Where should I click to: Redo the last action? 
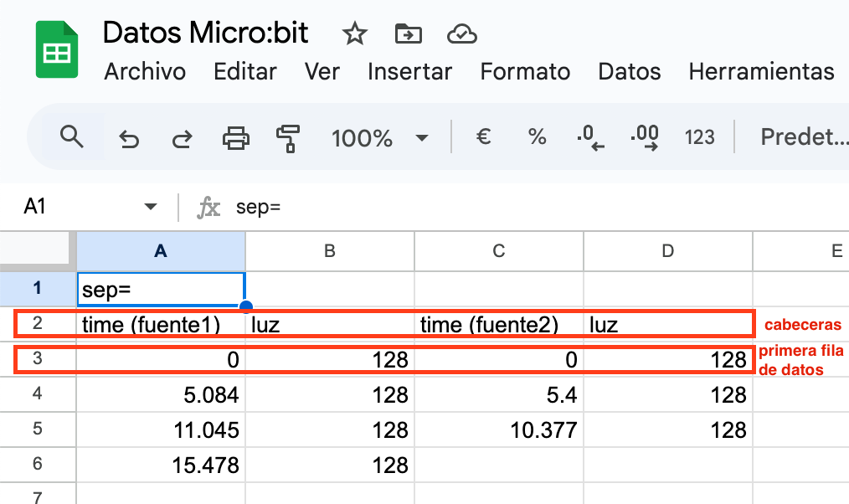point(182,136)
